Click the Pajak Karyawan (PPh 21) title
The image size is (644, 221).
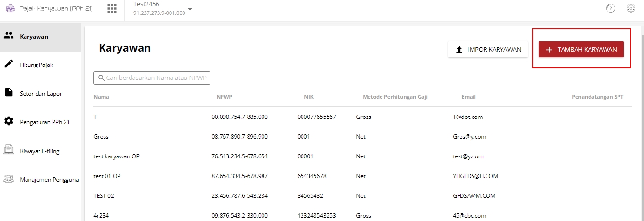56,9
